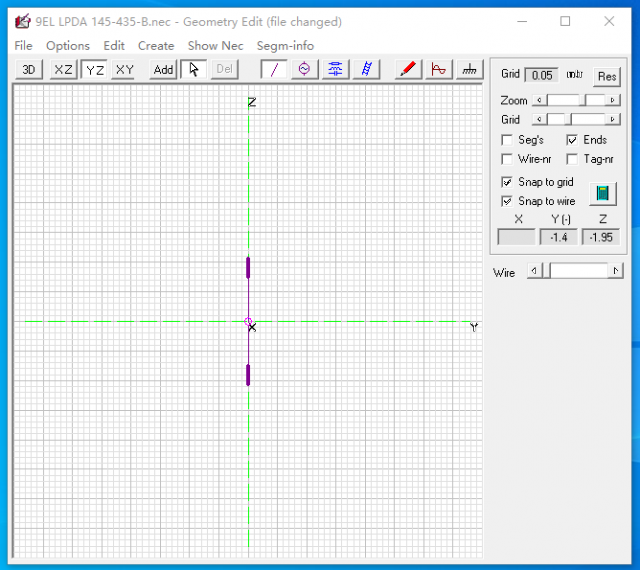Select the load/RLC tool icon
The height and width of the screenshot is (570, 640).
click(336, 69)
